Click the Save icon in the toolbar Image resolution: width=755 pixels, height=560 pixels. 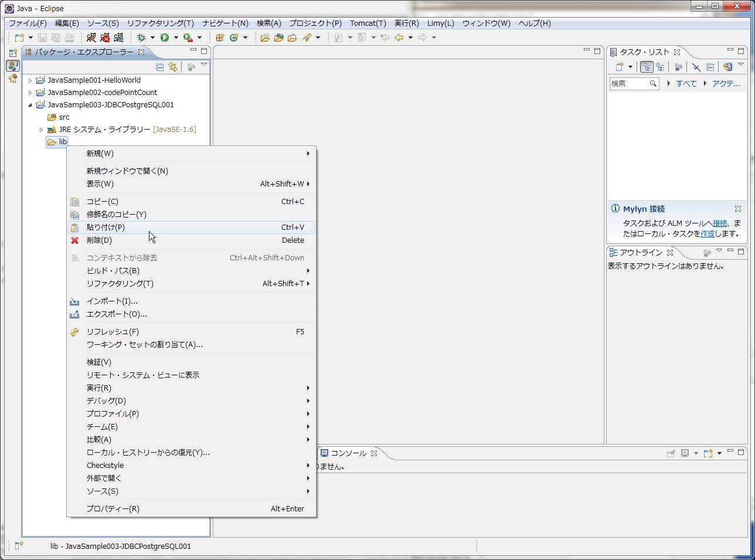42,37
